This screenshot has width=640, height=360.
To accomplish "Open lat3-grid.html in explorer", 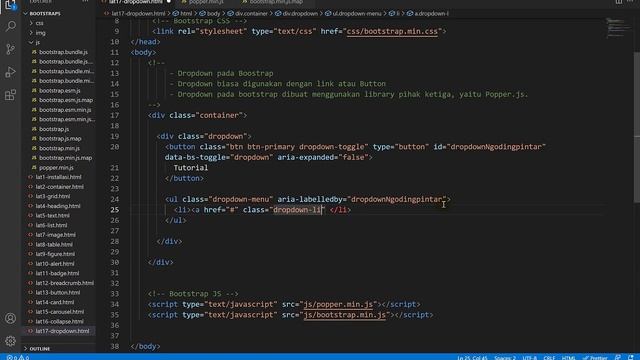I will 53,196.
